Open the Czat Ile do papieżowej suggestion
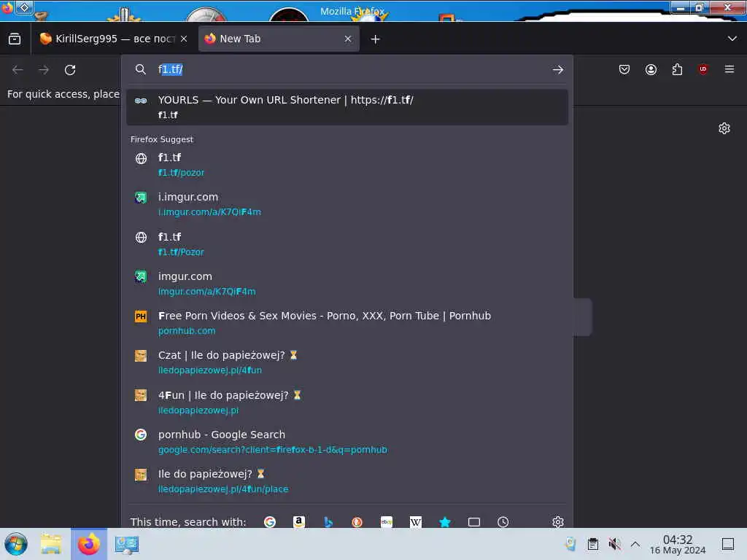The height and width of the screenshot is (560, 747). coord(347,362)
